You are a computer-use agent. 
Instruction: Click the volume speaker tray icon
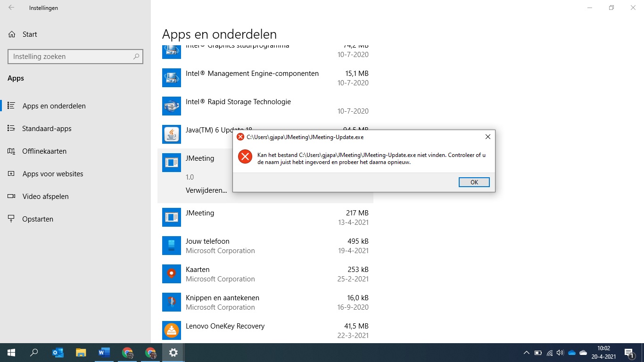click(x=560, y=353)
